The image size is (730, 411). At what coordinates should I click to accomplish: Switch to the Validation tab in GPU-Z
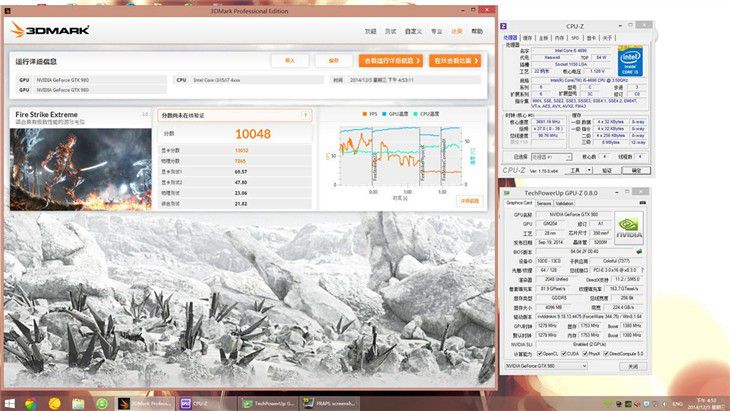564,203
